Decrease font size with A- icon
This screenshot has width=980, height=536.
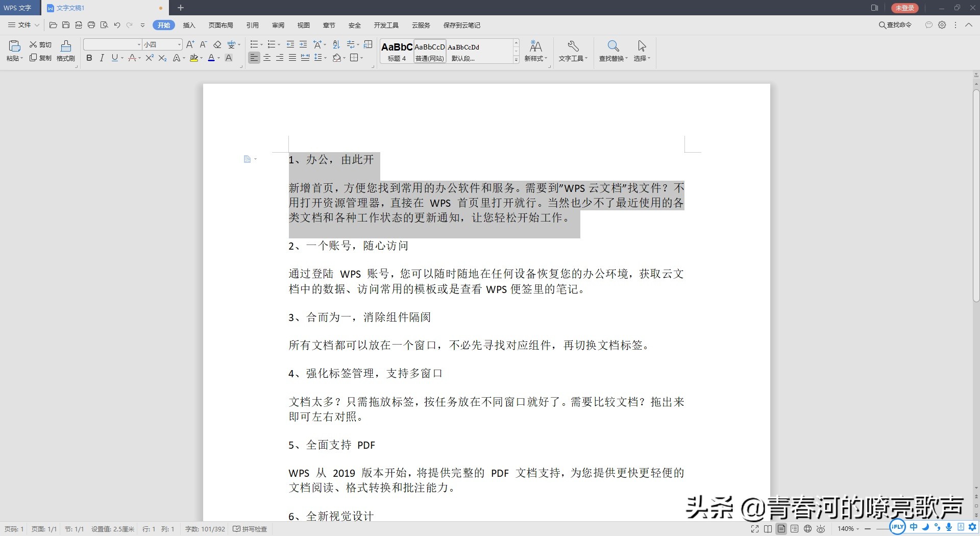tap(203, 44)
